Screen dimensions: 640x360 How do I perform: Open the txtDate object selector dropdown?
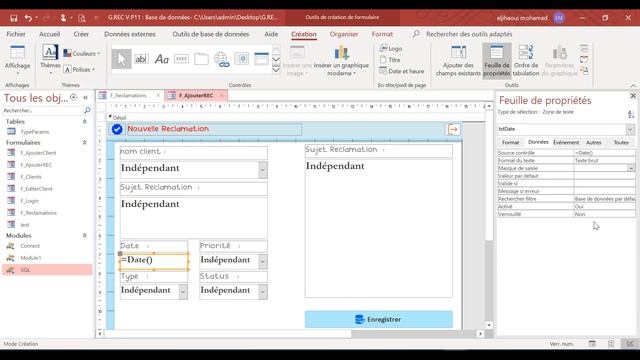tap(631, 129)
